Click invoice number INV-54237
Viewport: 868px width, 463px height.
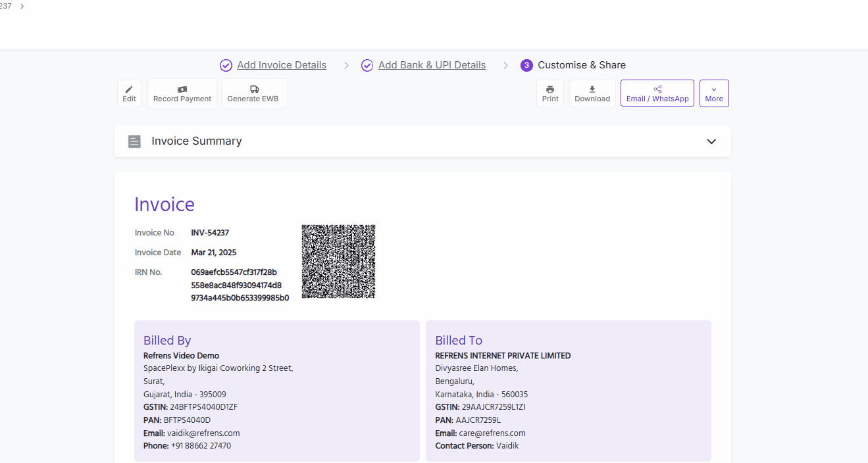pos(210,233)
